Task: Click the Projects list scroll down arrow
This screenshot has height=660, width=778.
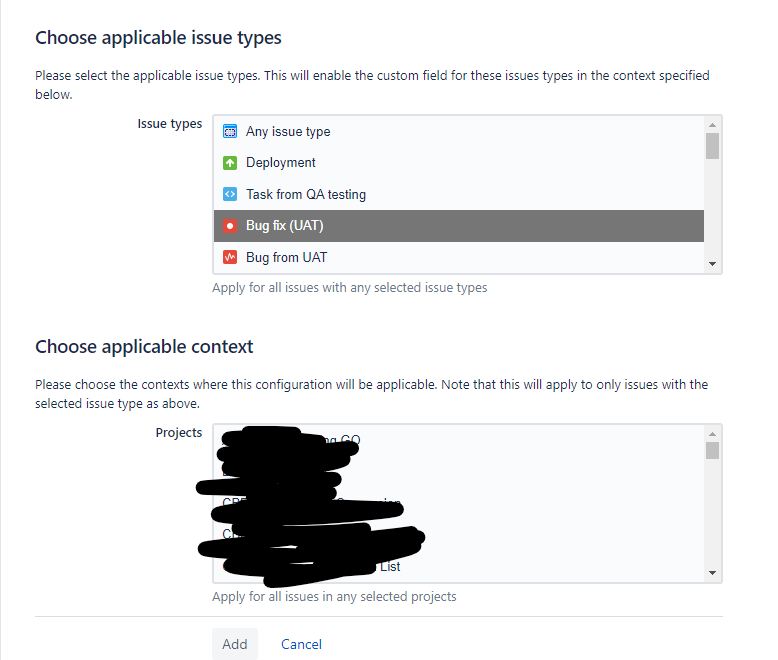Action: (x=713, y=573)
